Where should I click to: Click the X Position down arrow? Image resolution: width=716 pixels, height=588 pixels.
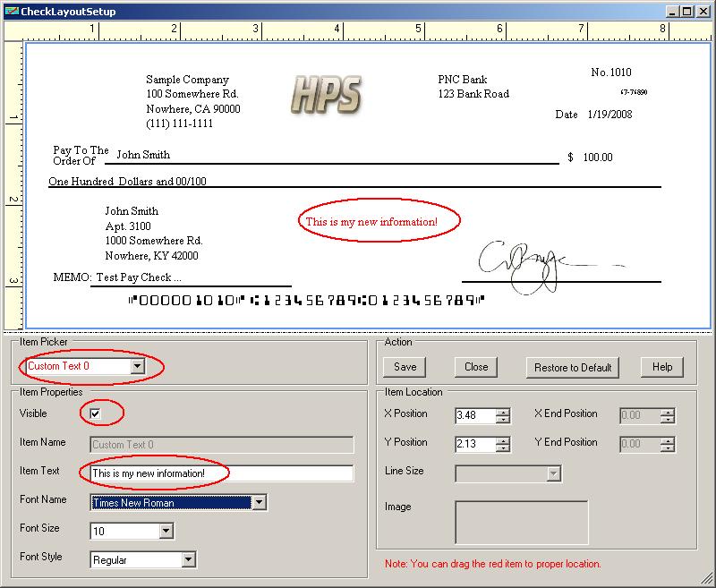point(503,419)
